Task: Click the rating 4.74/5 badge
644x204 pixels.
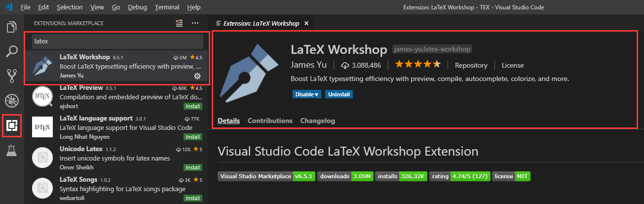Action: point(460,176)
